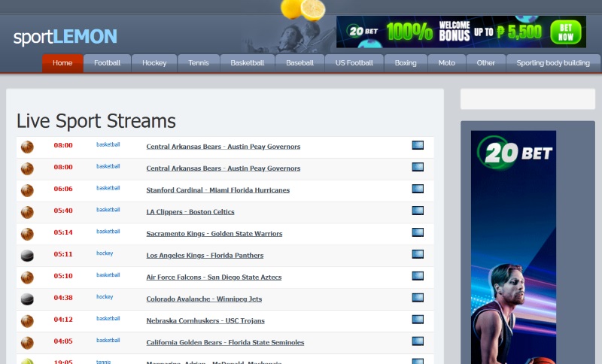This screenshot has width=602, height=364.
Task: Select the Tennis tab
Action: pos(199,63)
